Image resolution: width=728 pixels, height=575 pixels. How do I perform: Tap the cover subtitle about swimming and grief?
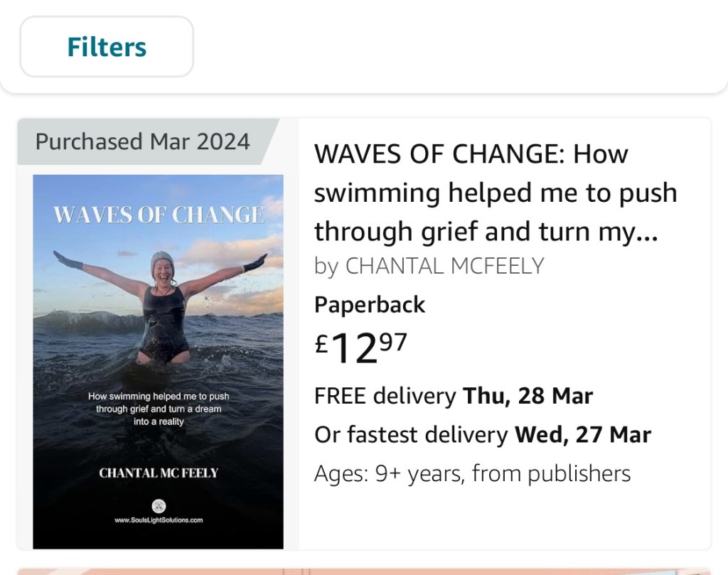click(x=159, y=409)
